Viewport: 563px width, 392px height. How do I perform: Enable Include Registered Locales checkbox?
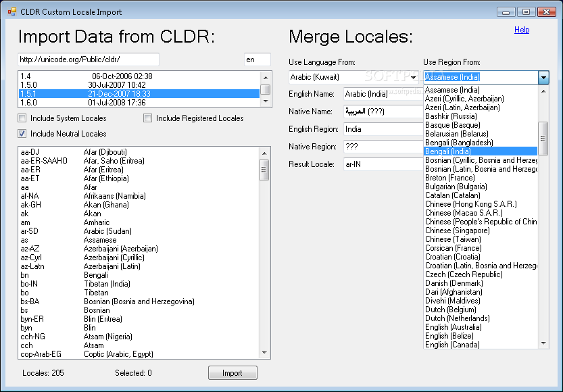point(147,118)
